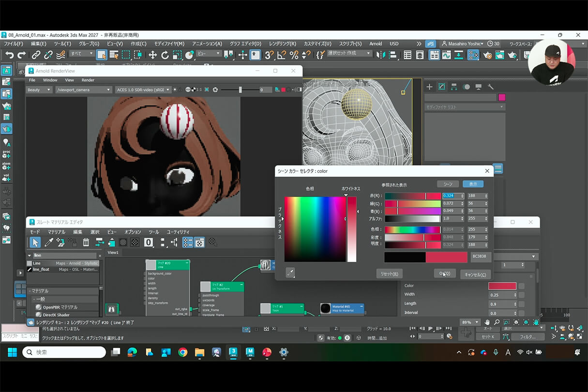
Task: Click the 表示 button in color selector
Action: coord(473,184)
